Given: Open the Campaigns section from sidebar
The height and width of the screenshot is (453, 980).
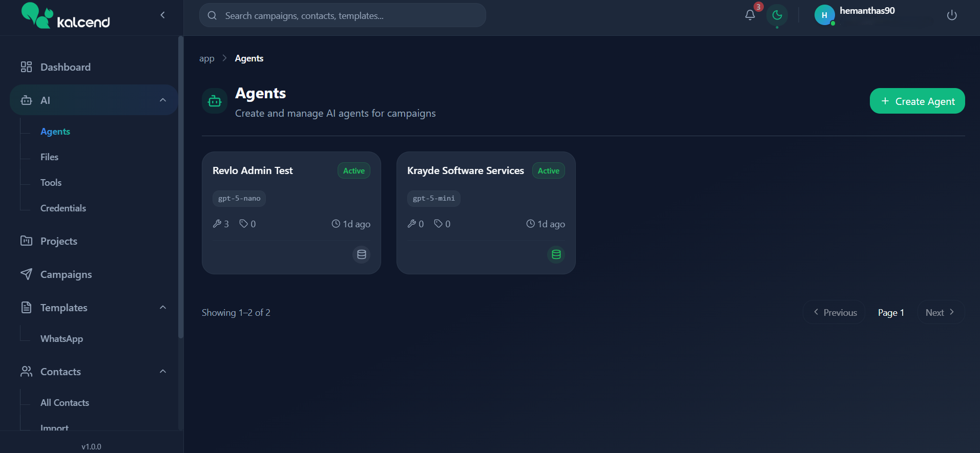Looking at the screenshot, I should pos(66,274).
